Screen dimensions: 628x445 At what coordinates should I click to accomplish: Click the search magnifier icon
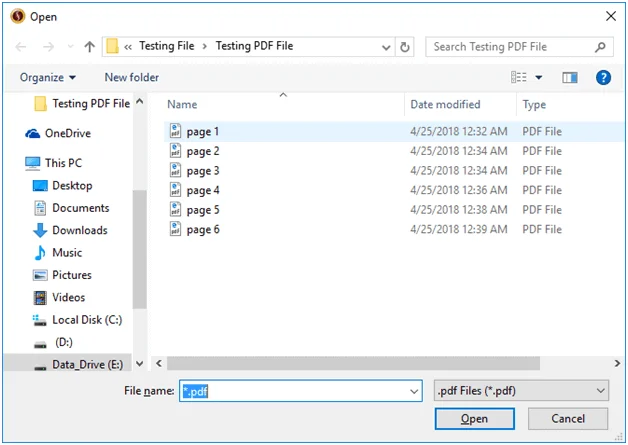(x=600, y=47)
